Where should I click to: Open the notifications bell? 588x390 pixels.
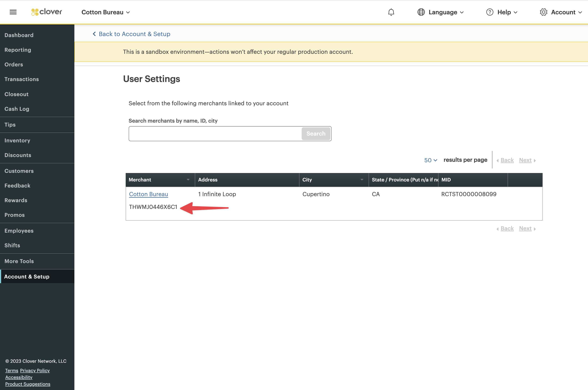tap(391, 12)
